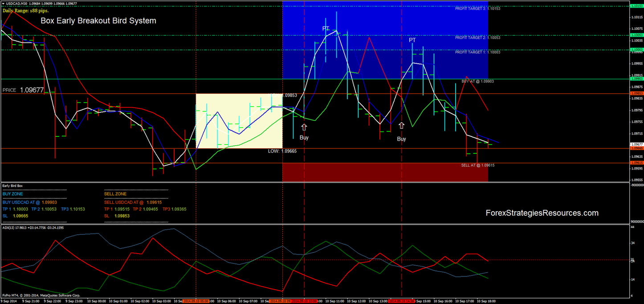
Task: Click buy zone 'TP3 1.10153' value
Action: tap(73, 209)
